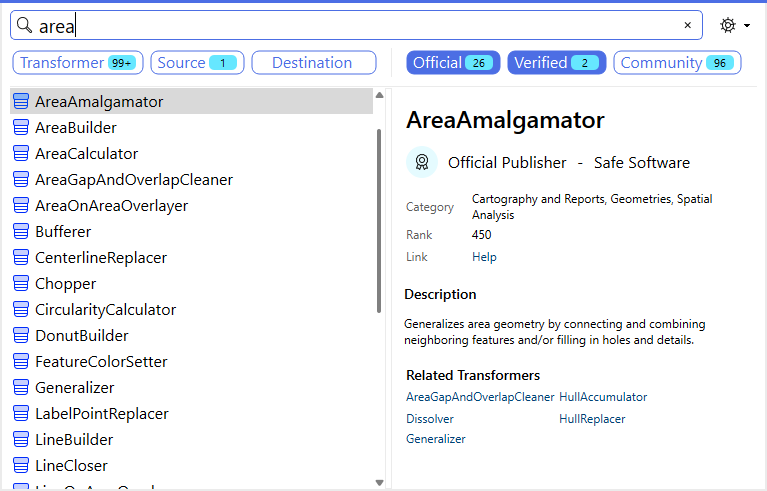Click the AreaBuilder transformer icon
This screenshot has width=767, height=491.
[x=21, y=128]
